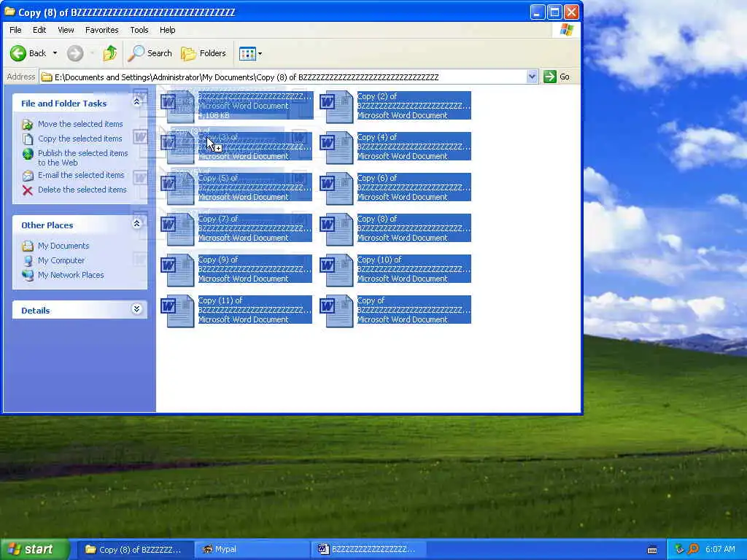
Task: Select the 'Copy of' Word document icon
Action: [x=337, y=311]
